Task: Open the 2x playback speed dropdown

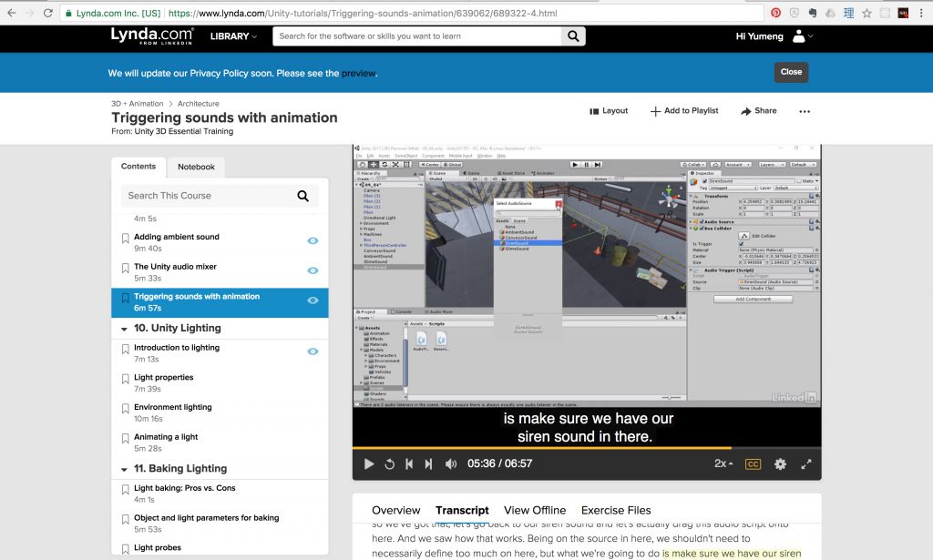Action: [723, 463]
